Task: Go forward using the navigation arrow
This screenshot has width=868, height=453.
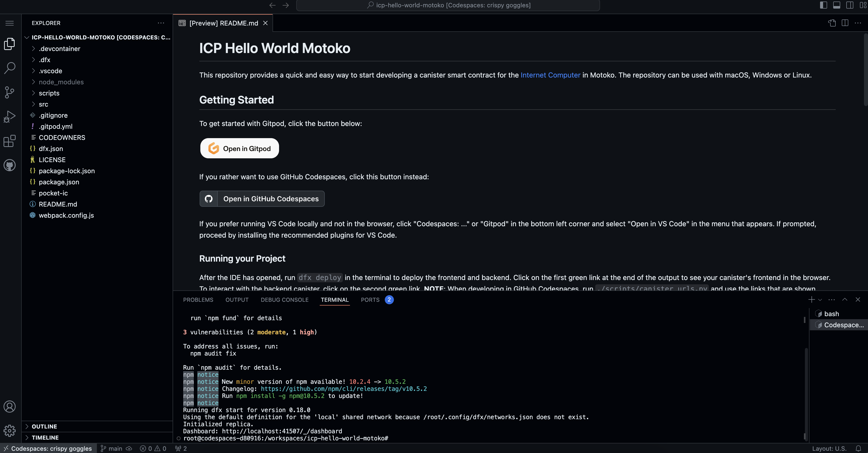Action: pos(285,5)
